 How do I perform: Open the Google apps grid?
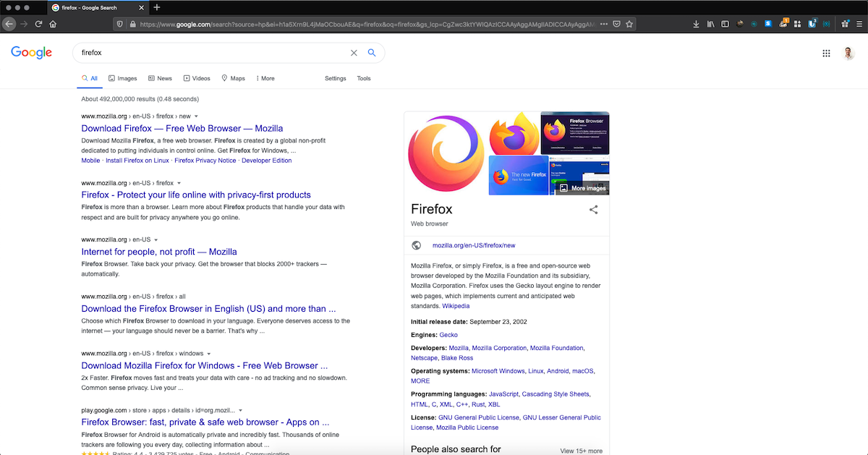click(x=826, y=53)
